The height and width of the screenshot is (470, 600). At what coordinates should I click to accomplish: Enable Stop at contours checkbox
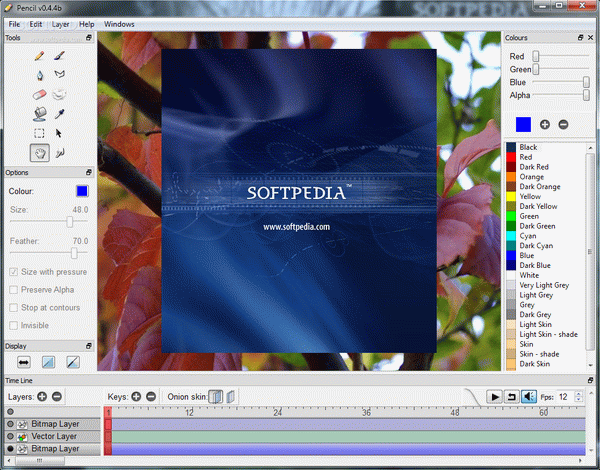tap(13, 307)
